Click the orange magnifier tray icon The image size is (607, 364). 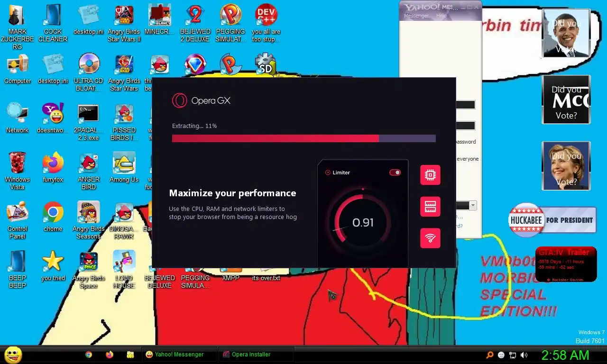[490, 355]
